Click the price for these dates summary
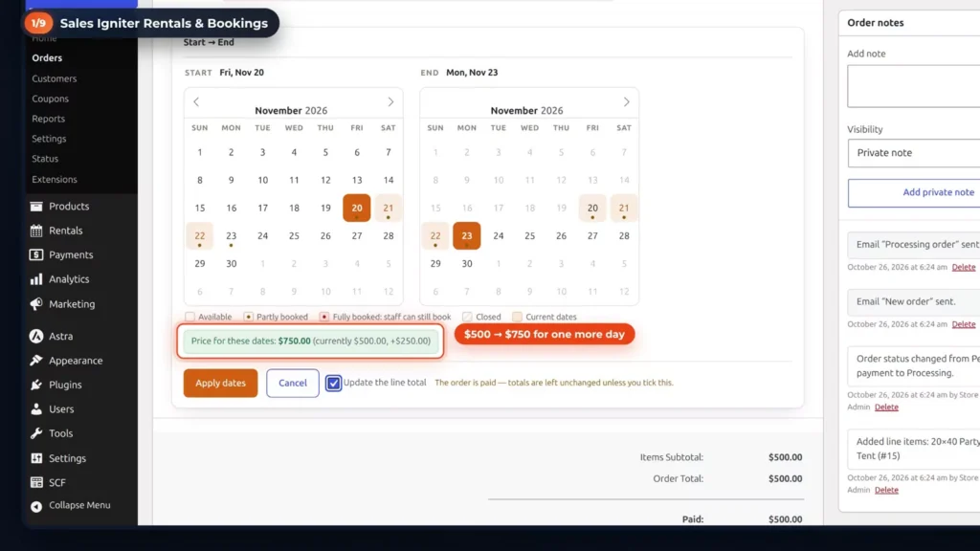980x551 pixels. (x=311, y=342)
